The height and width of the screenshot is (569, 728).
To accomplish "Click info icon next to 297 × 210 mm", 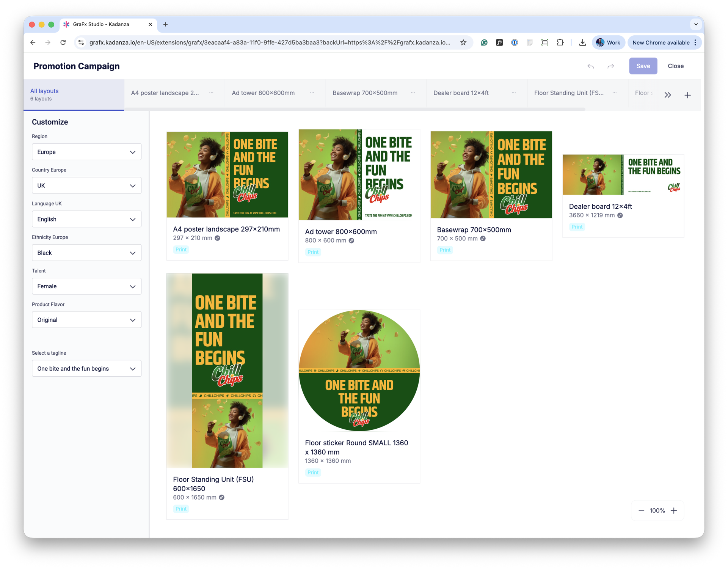I will 218,238.
